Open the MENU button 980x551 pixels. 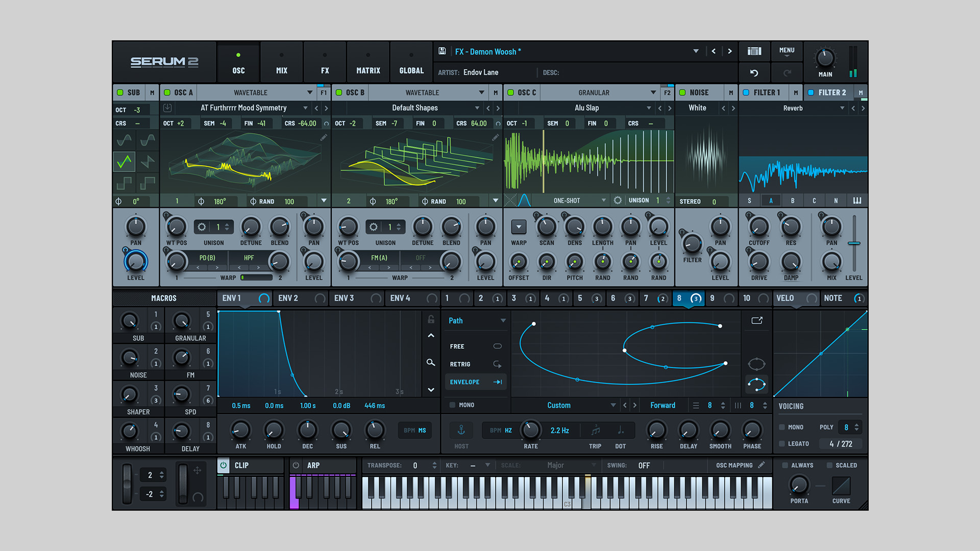tap(787, 51)
